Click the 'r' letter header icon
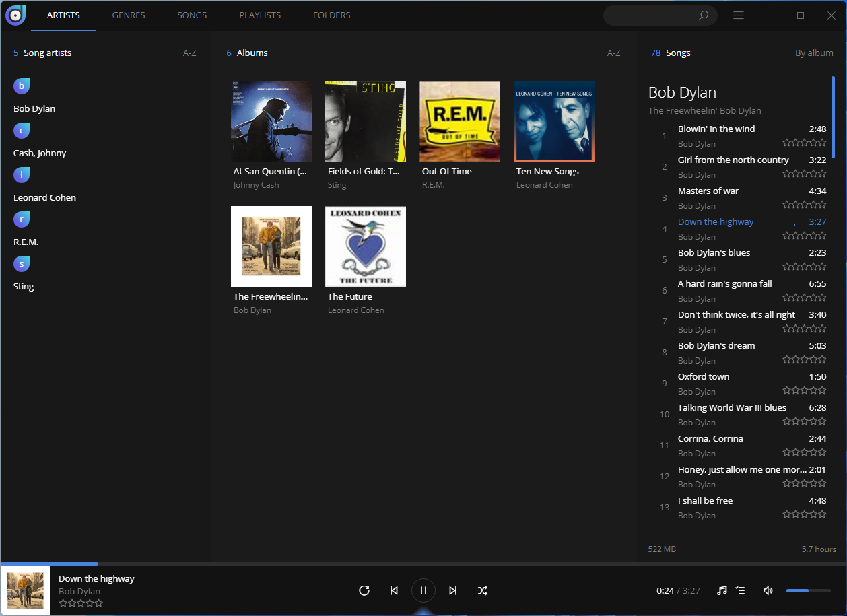Screen dimensions: 847x616 [22, 219]
